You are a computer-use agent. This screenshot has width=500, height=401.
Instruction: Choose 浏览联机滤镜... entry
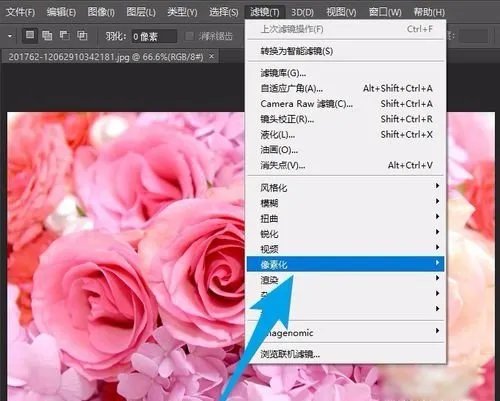point(346,354)
